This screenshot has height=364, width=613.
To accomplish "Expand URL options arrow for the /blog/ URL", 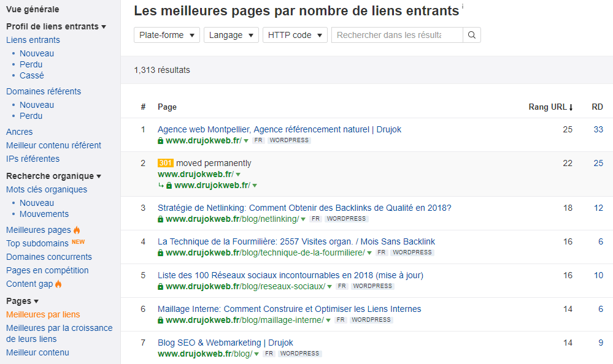I will coord(256,354).
